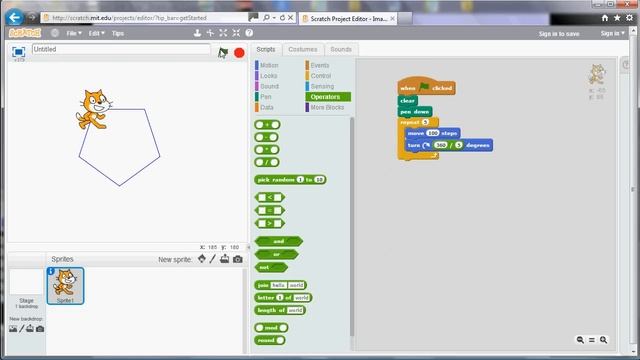Click the 'and' operator block
The height and width of the screenshot is (360, 640).
tap(279, 241)
